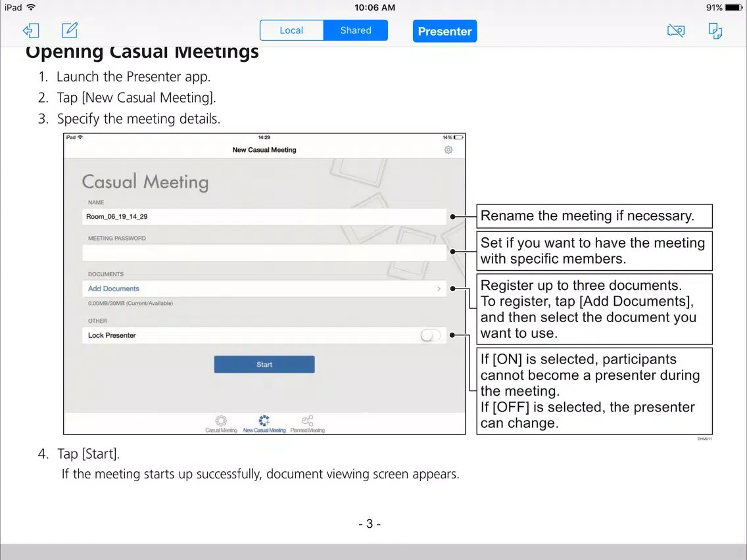Tap the Presenter button
Screen dimensions: 747x560
point(445,31)
